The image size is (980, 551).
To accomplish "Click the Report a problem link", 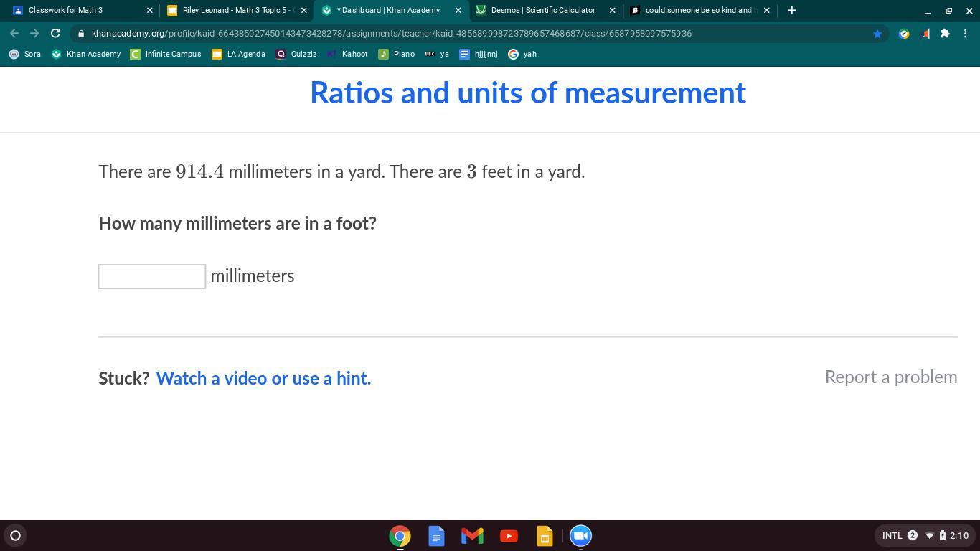I will [890, 377].
